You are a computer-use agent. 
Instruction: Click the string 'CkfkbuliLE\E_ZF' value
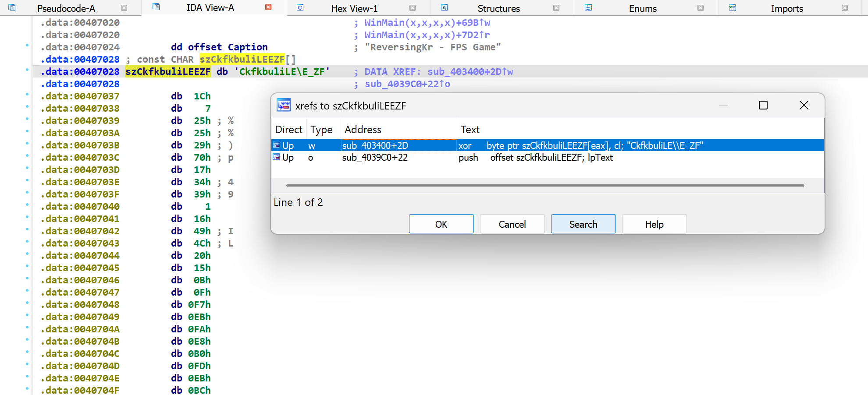coord(282,71)
